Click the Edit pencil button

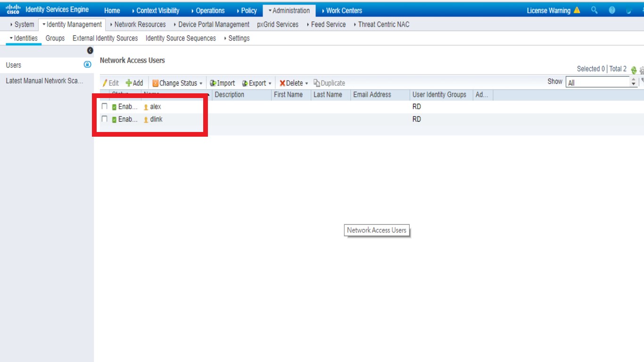(x=111, y=83)
